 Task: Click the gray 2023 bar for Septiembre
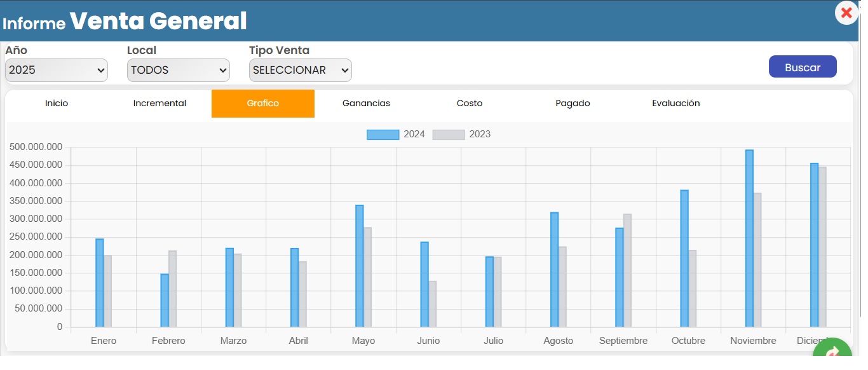point(627,270)
